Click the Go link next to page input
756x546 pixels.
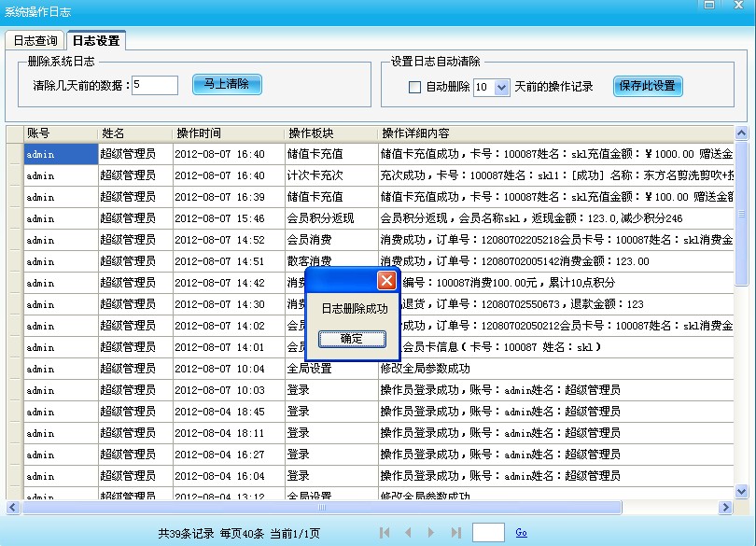(520, 532)
